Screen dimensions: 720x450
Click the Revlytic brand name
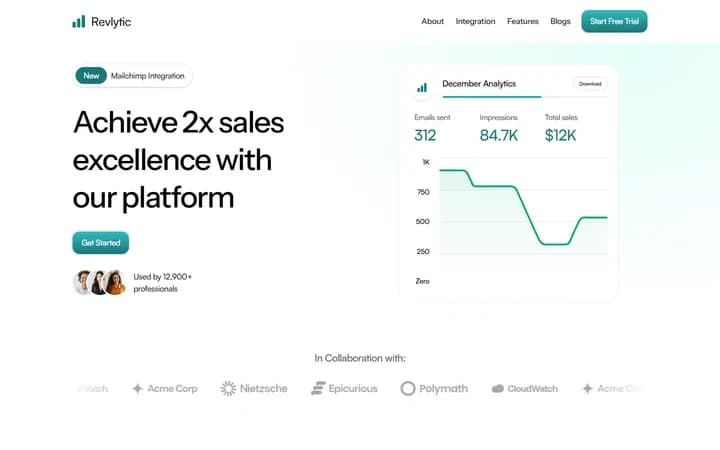[x=111, y=22]
